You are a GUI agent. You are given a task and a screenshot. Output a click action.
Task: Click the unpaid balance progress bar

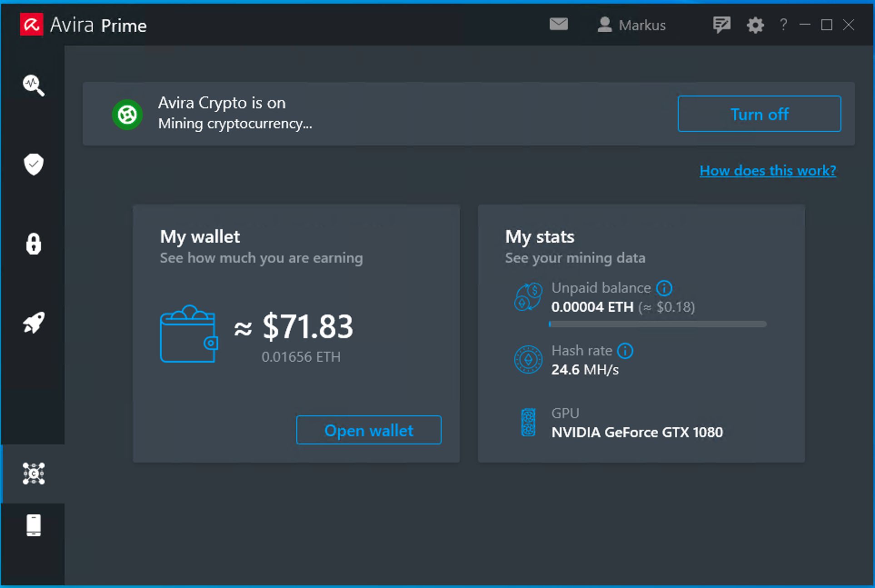point(657,324)
